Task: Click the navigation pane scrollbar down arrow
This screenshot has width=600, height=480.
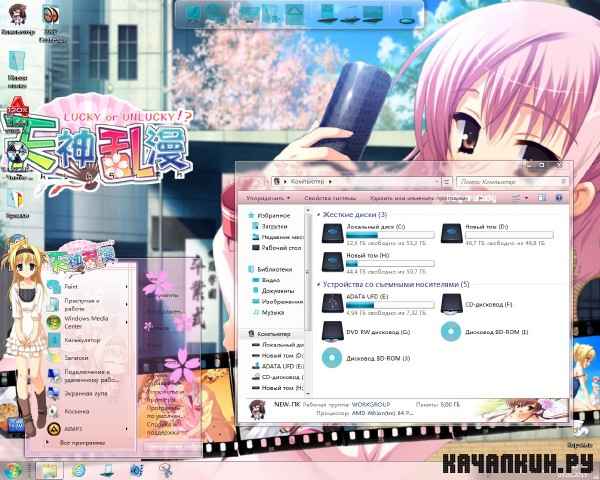Action: point(307,393)
